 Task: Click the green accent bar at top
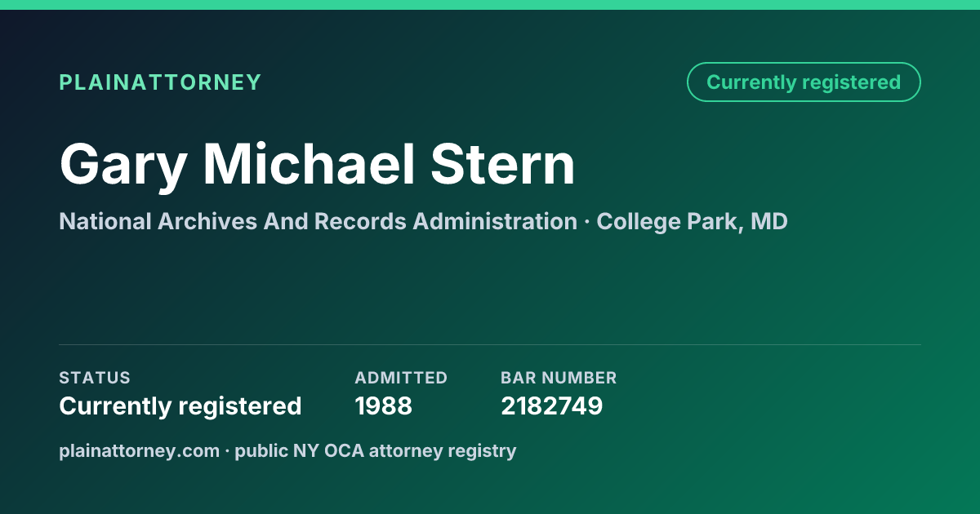(490, 5)
